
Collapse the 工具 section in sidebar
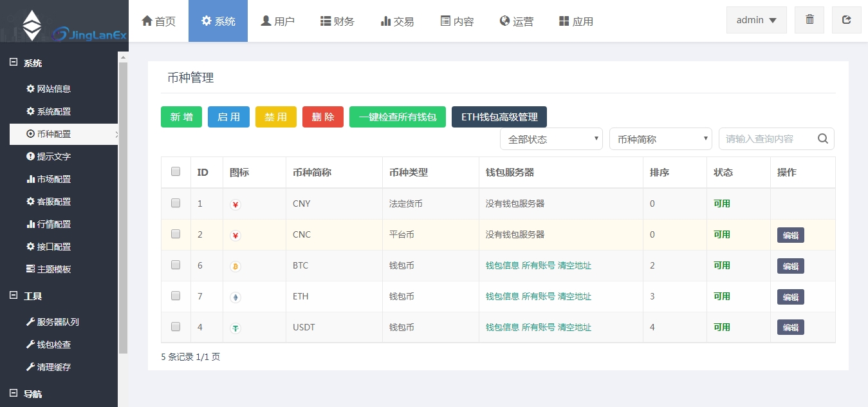14,296
